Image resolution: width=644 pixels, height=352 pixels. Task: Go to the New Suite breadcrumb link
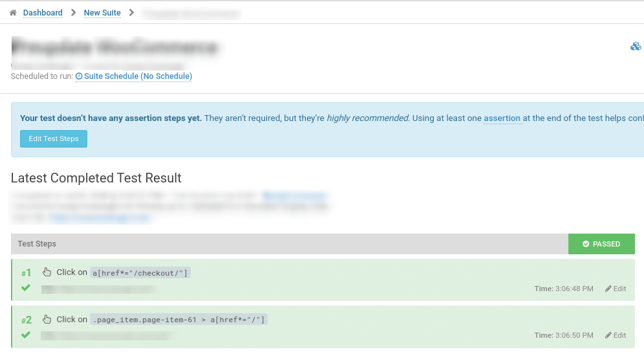(102, 13)
